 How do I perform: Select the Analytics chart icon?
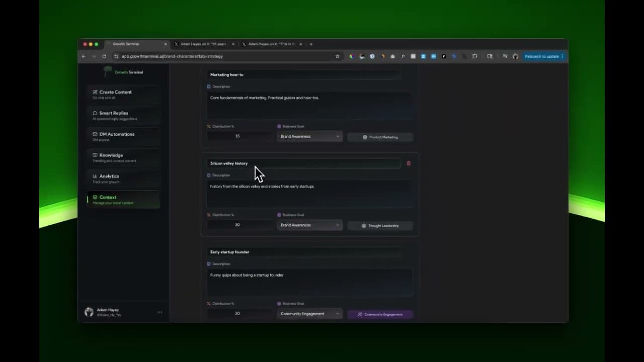[x=95, y=176]
